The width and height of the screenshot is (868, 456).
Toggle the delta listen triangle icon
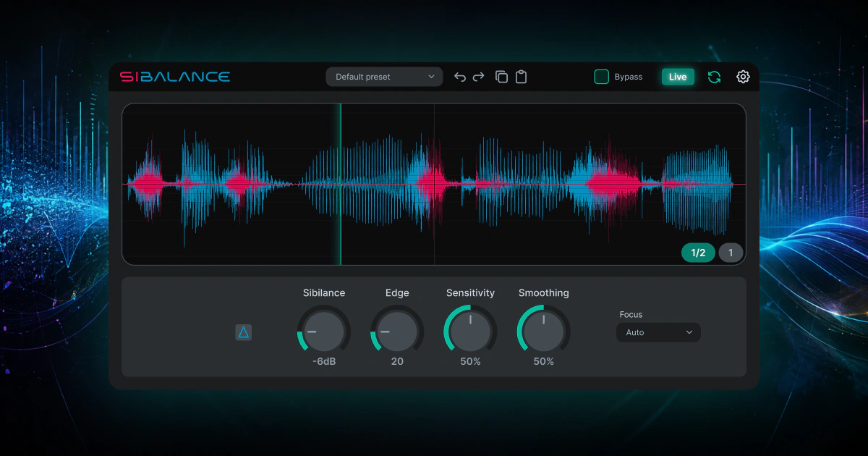244,332
